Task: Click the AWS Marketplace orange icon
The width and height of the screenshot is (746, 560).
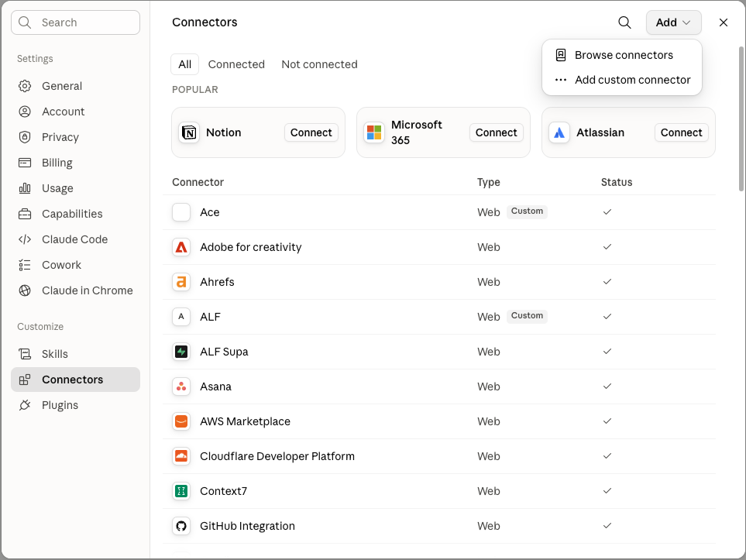Action: tap(181, 421)
